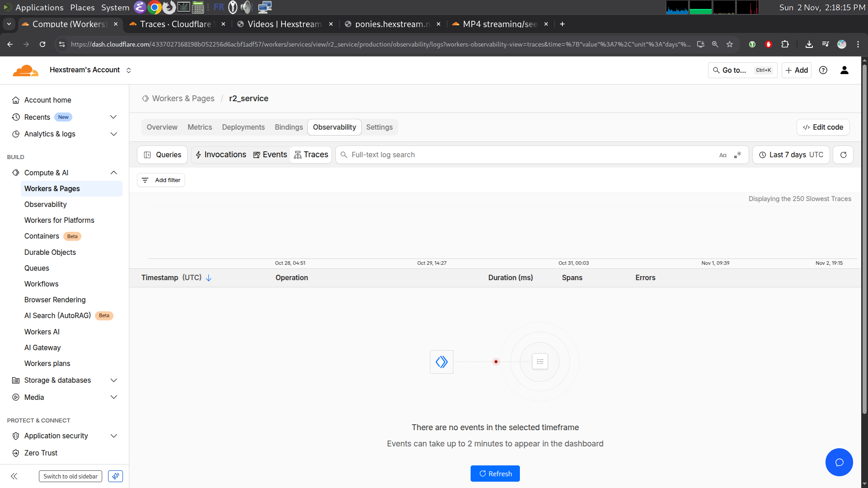Image resolution: width=868 pixels, height=488 pixels.
Task: Toggle case-sensitive search (Aa)
Action: [x=722, y=155]
